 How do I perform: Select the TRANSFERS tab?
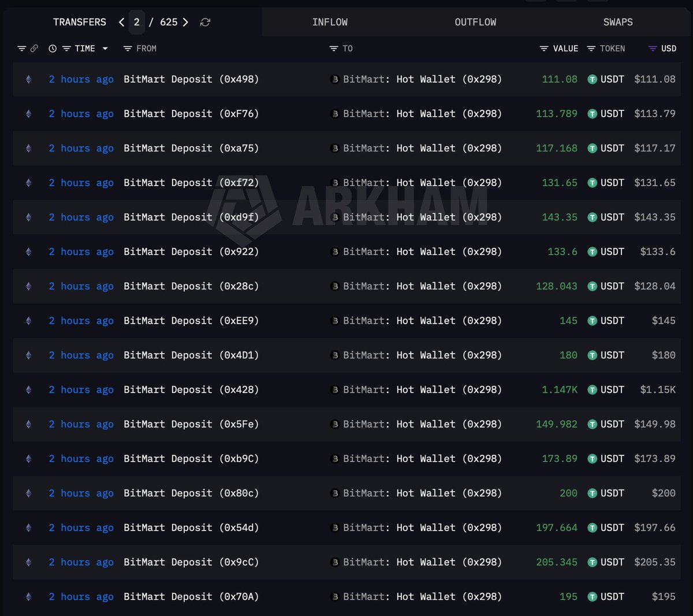coord(80,22)
